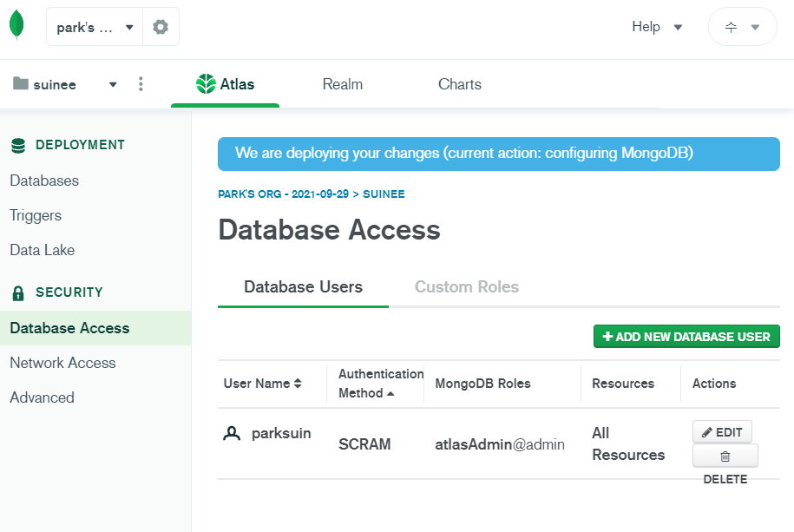Select the Custom Roles tab
The image size is (794, 532).
[467, 286]
